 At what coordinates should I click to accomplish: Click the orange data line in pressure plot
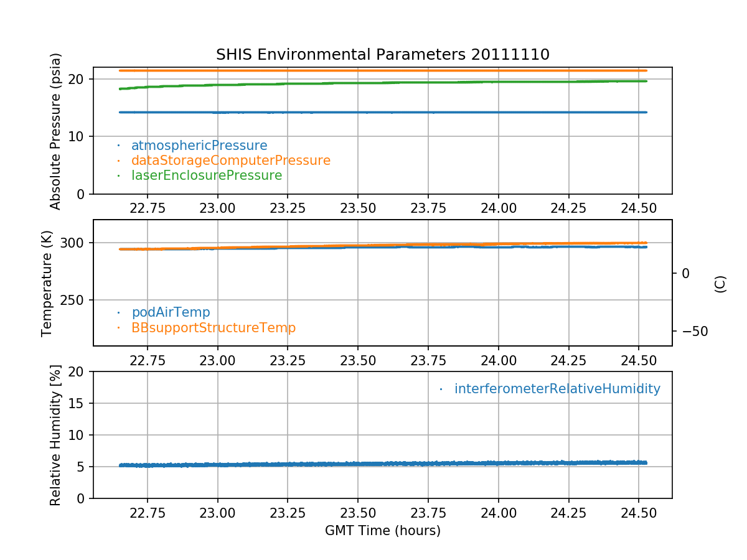(x=382, y=70)
